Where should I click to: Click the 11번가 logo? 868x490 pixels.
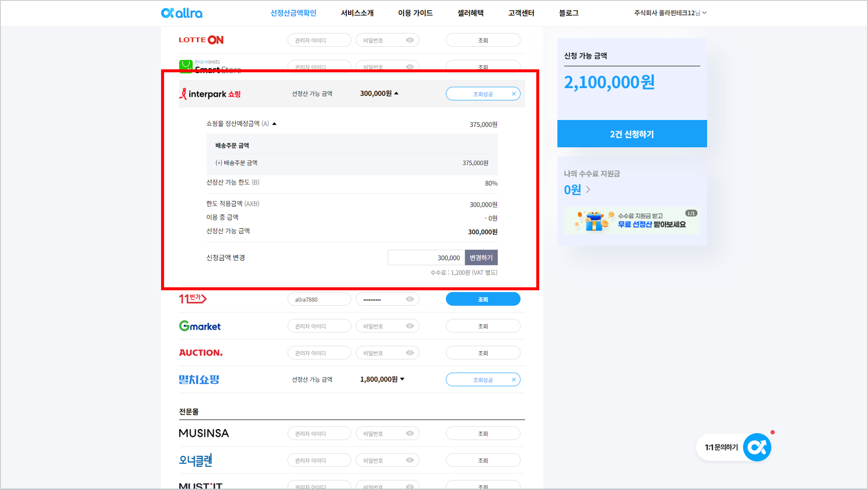click(193, 299)
